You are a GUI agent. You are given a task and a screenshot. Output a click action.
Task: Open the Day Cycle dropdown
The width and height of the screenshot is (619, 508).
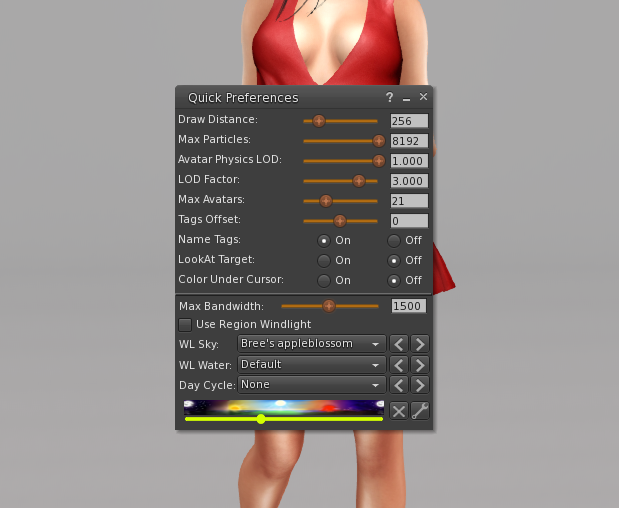[x=311, y=385]
